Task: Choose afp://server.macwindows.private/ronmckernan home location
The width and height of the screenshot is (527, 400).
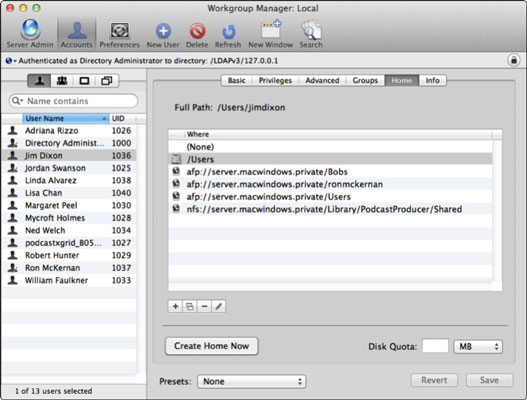Action: (x=330, y=184)
